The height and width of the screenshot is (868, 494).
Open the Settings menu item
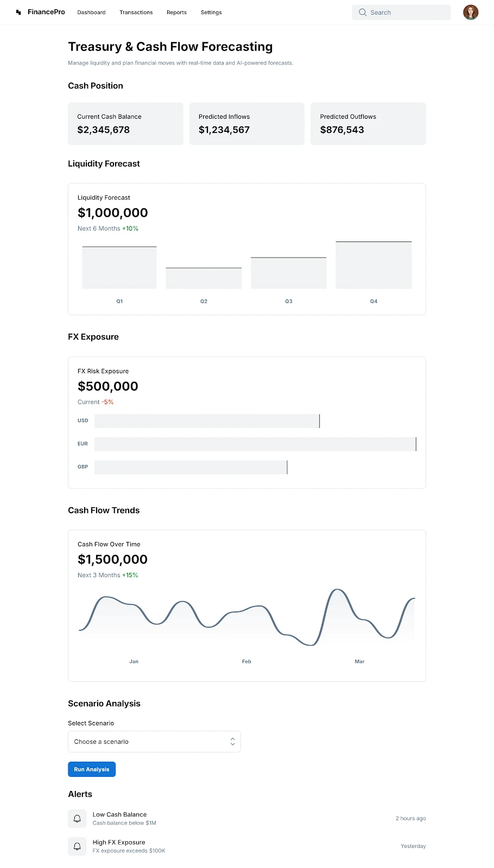click(x=211, y=12)
